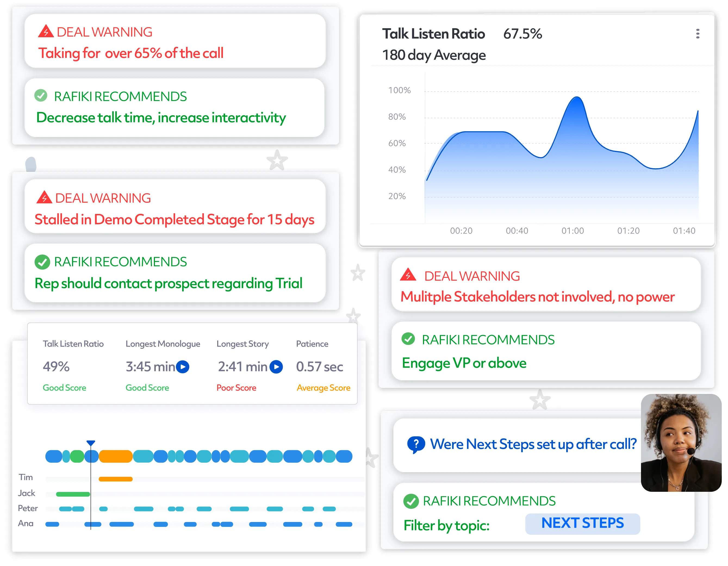
Task: Click green check beside Engage VP or above
Action: 408,339
